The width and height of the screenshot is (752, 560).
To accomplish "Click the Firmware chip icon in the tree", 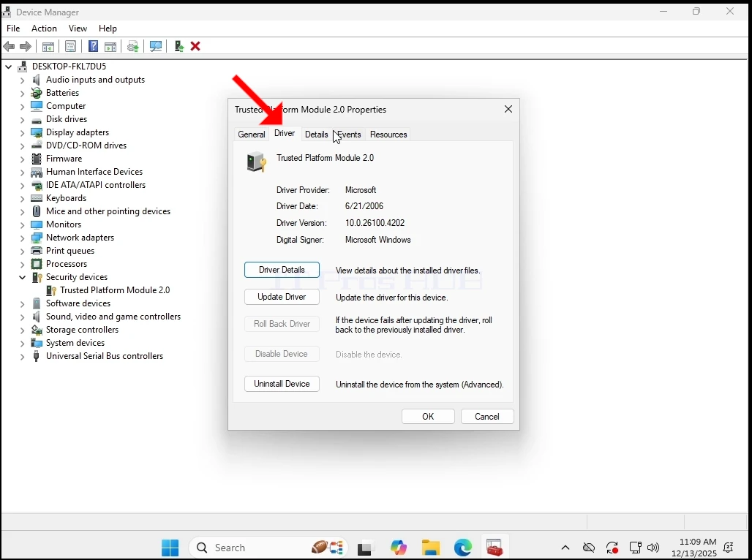I will pos(37,159).
